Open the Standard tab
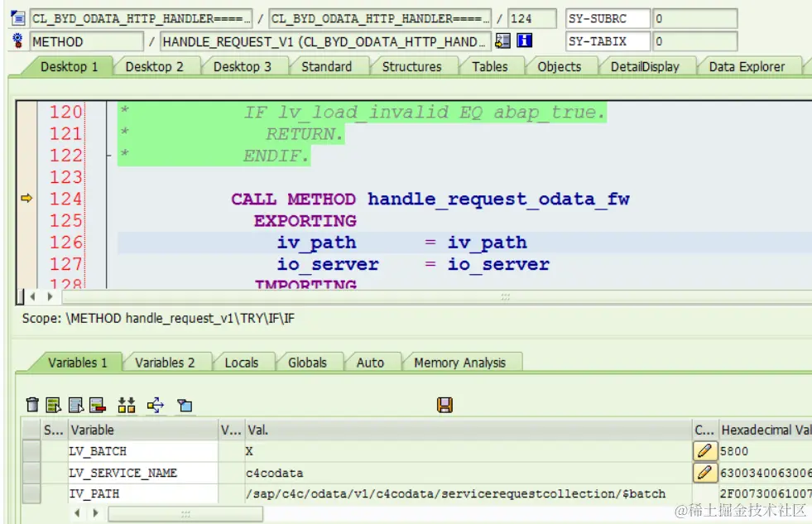The height and width of the screenshot is (524, 812). (x=326, y=67)
